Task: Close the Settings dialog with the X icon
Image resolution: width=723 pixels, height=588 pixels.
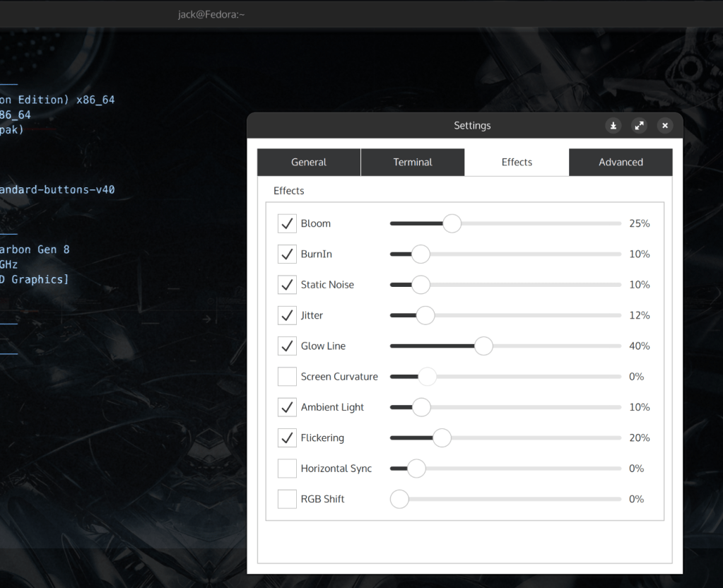Action: pyautogui.click(x=664, y=126)
